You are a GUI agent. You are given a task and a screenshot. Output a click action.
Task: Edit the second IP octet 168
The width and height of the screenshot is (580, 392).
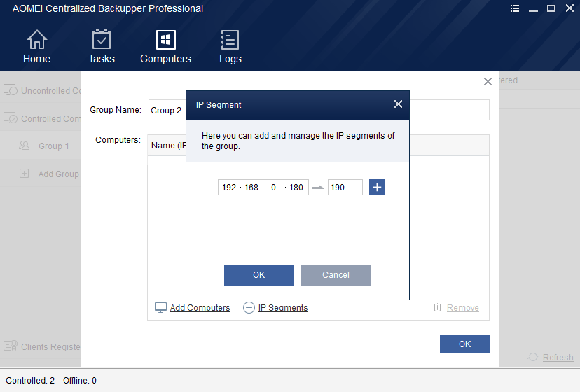pyautogui.click(x=251, y=188)
